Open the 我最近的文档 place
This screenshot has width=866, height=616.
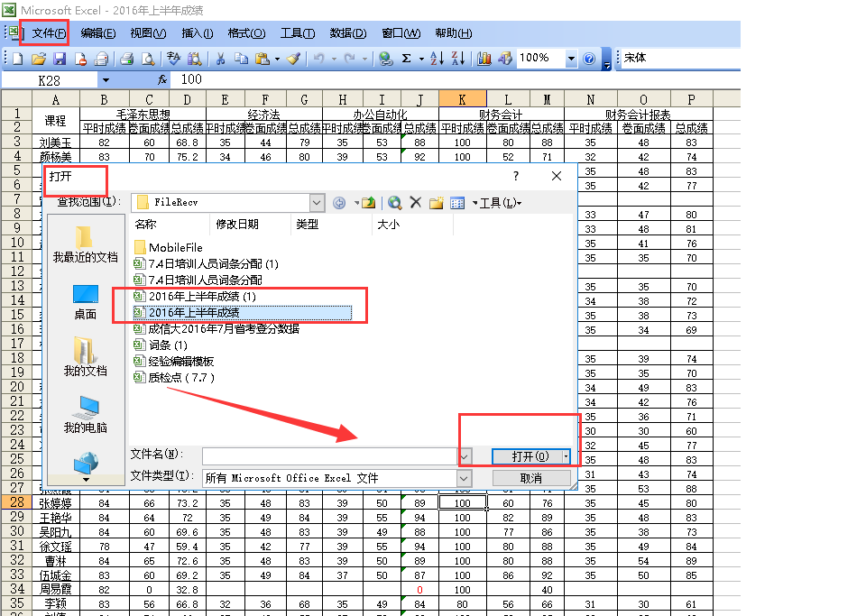tap(85, 244)
